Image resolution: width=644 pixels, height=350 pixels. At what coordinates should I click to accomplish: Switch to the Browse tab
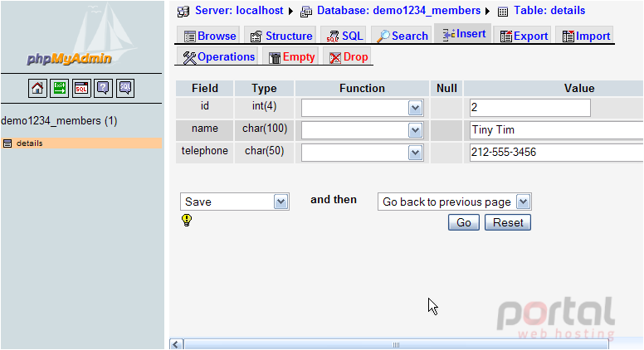pyautogui.click(x=210, y=36)
